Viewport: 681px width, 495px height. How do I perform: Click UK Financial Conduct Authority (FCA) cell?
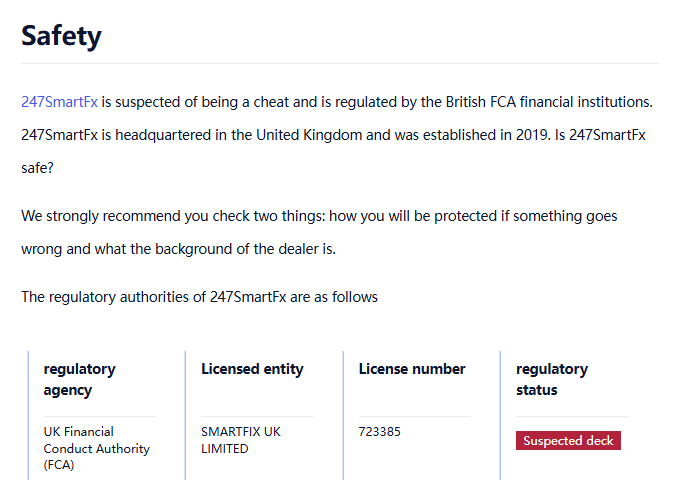pos(96,448)
